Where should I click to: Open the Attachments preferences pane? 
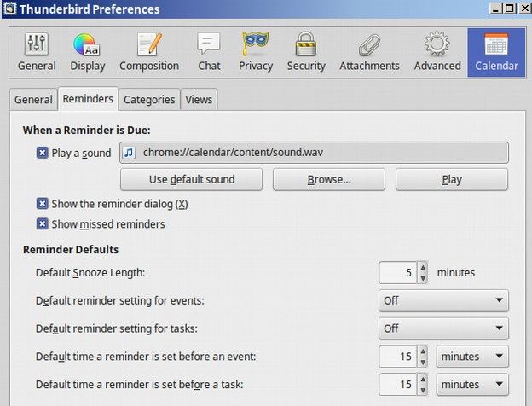[369, 52]
